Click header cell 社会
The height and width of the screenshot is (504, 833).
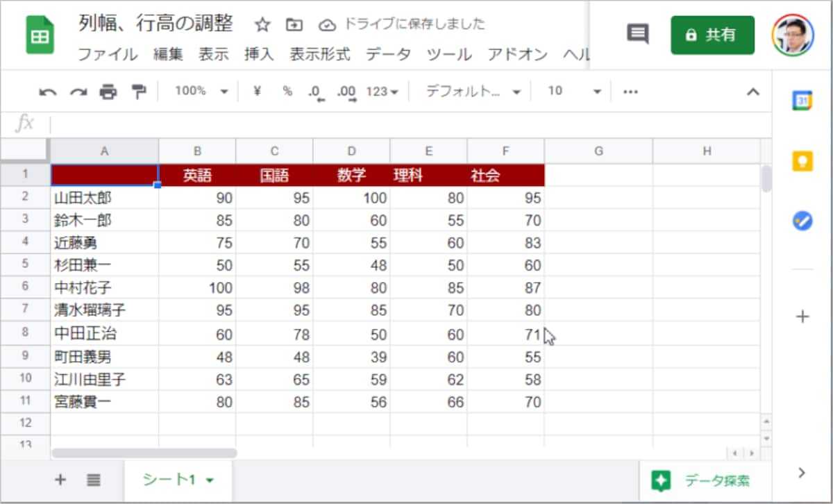(506, 176)
